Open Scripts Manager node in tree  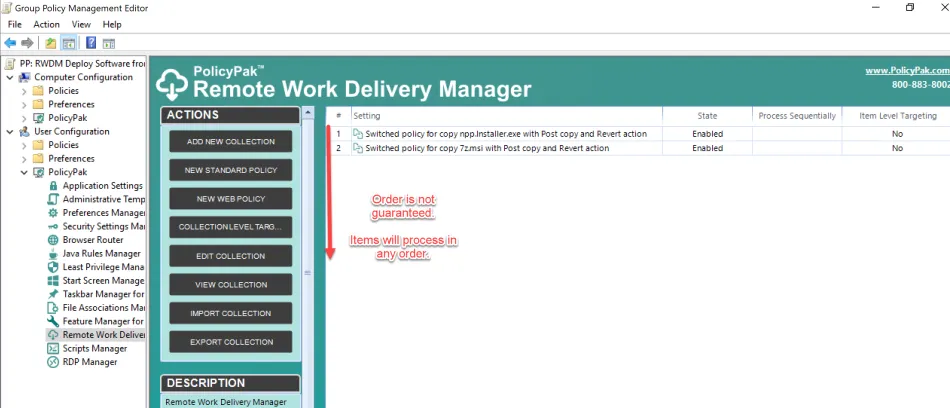95,349
